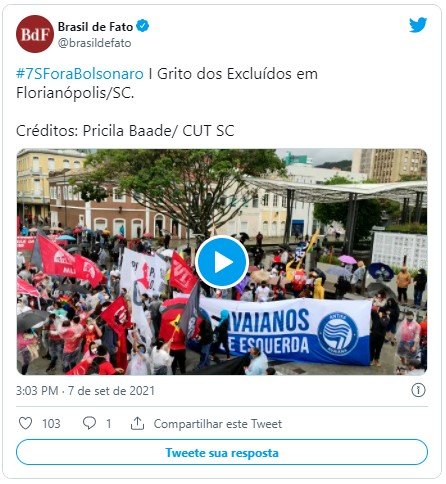Open the @brasildefato handle link
Image resolution: width=446 pixels, height=484 pixels.
[95, 43]
